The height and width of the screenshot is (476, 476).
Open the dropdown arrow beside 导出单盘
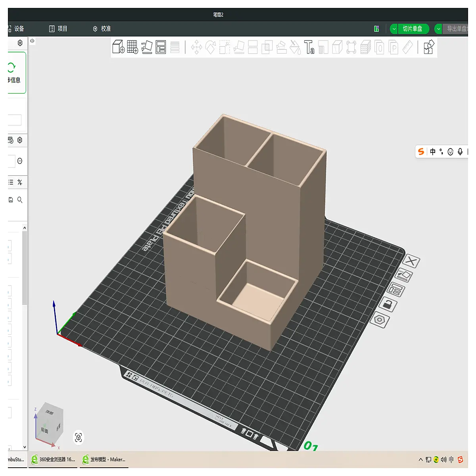(438, 29)
